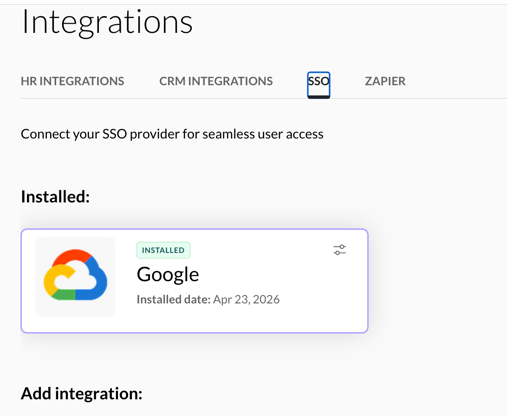
Task: Open the CRM INTEGRATIONS tab
Action: pos(216,81)
